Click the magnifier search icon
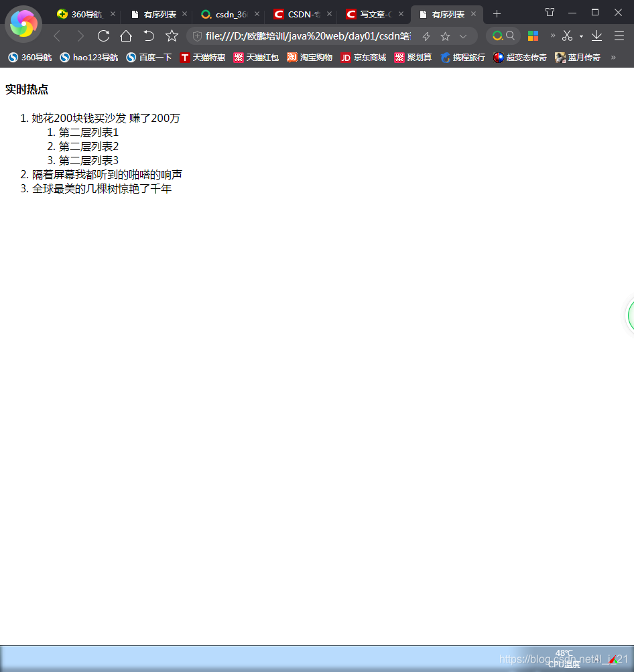 [x=510, y=36]
